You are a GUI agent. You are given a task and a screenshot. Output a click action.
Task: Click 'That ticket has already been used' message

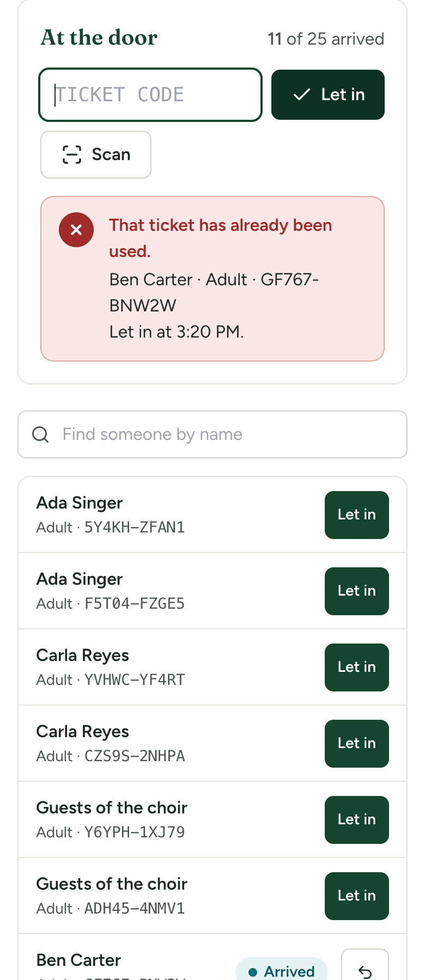click(x=221, y=238)
